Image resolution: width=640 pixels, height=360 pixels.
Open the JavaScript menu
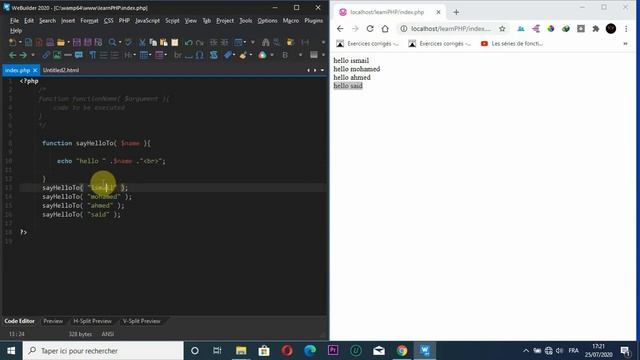147,20
